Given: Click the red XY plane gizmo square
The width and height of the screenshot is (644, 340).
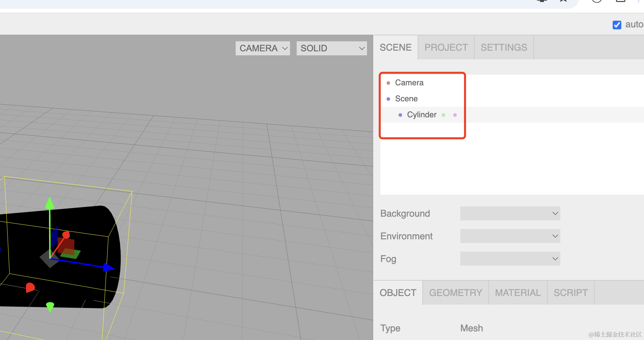Looking at the screenshot, I should (x=66, y=246).
